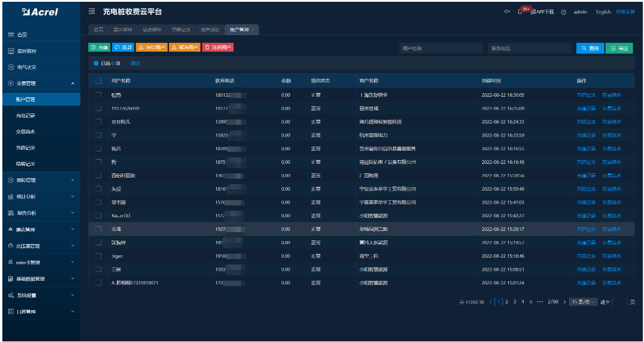Click the green 充值 recharge button
Viewport: 644px width, 342px height.
[x=100, y=47]
